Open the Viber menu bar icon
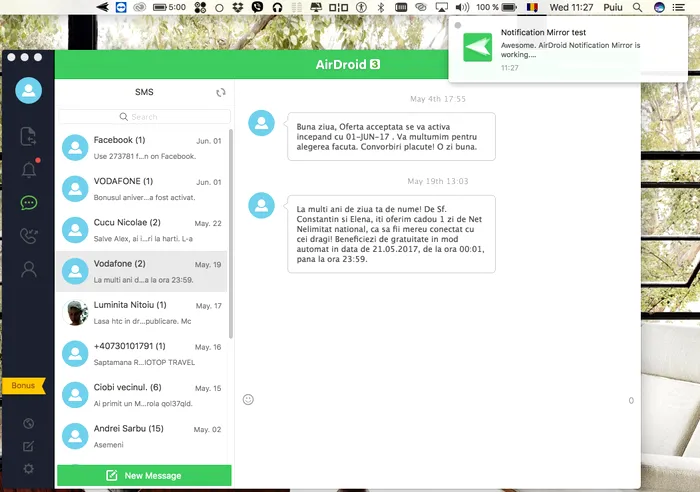Screen dimensions: 700x492 pyautogui.click(x=257, y=7)
